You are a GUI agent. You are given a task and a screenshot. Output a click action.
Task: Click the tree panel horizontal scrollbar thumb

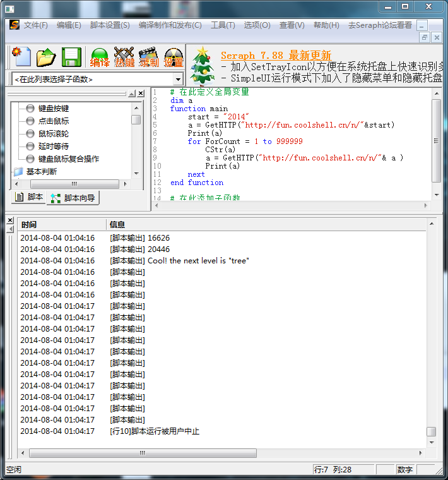pos(74,184)
